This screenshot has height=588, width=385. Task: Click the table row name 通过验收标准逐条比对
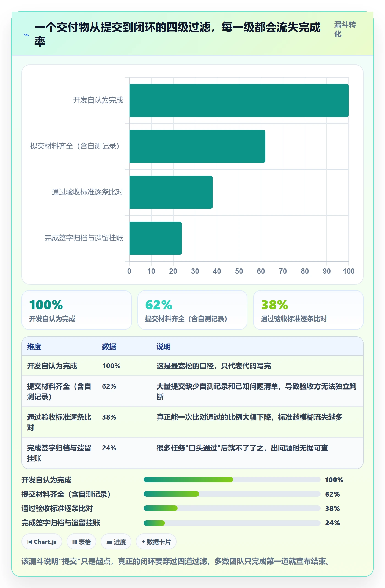59,422
